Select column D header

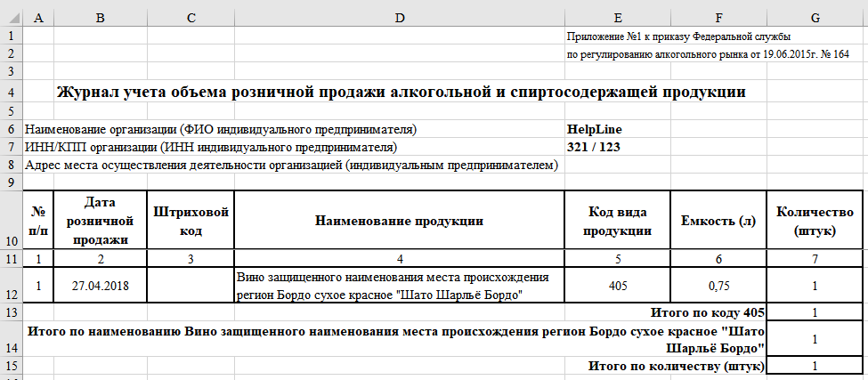click(399, 18)
